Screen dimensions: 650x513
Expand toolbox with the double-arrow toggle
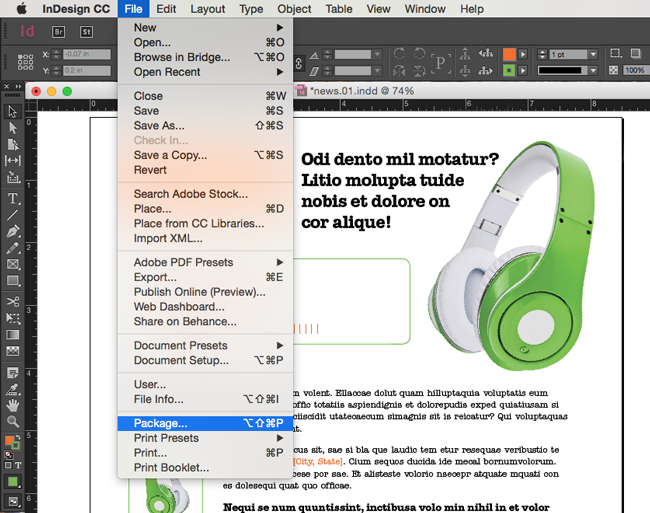[x=18, y=86]
